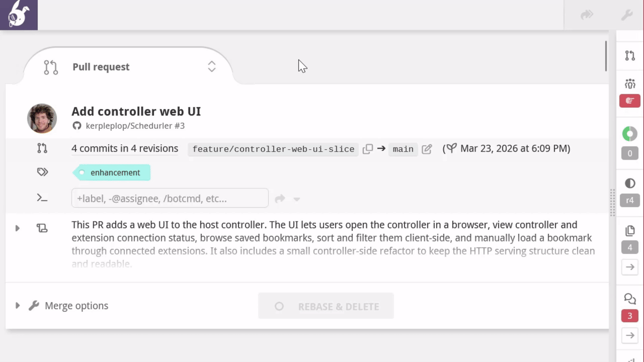The width and height of the screenshot is (644, 362).
Task: Click the copy branch name icon
Action: (x=368, y=149)
